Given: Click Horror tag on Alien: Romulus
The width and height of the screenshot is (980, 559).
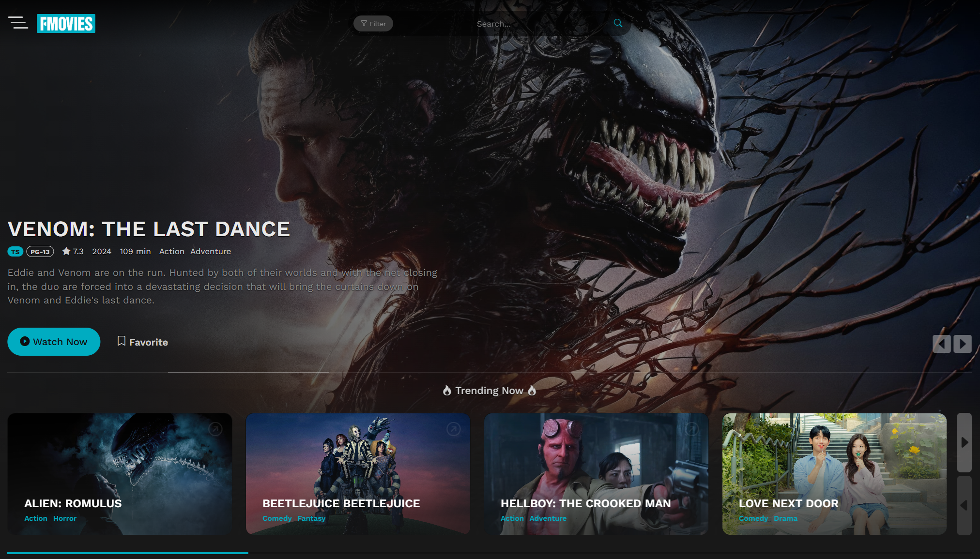Looking at the screenshot, I should click(65, 518).
